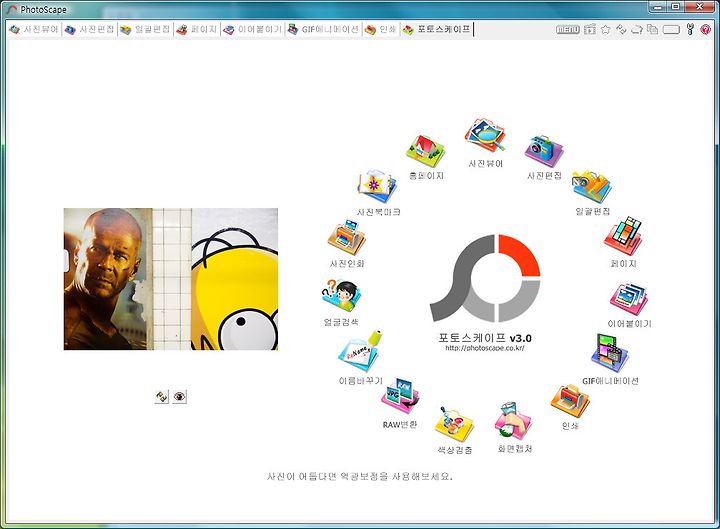Open the 이어붙이기 launcher icon in the ring
Screen dimensions: 720x529
(x=629, y=299)
